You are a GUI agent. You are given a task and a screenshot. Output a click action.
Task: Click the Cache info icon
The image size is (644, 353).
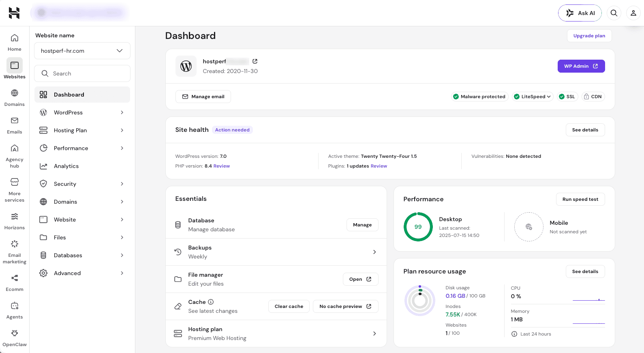(x=211, y=302)
